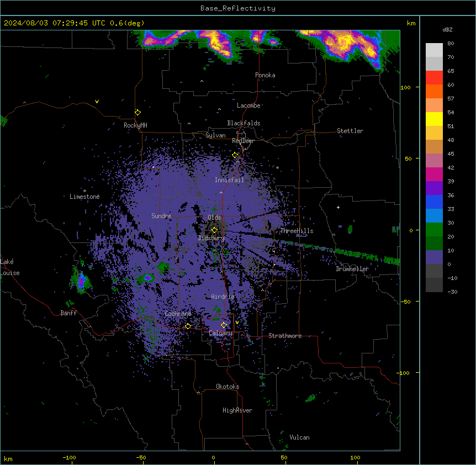Click the Sylvan label on the map
Image resolution: width=476 pixels, height=465 pixels.
(x=215, y=135)
